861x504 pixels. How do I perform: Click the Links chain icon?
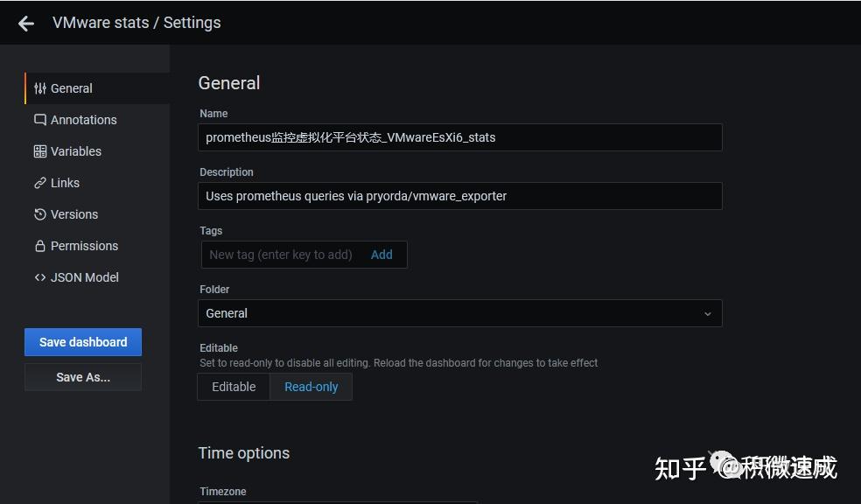point(40,183)
